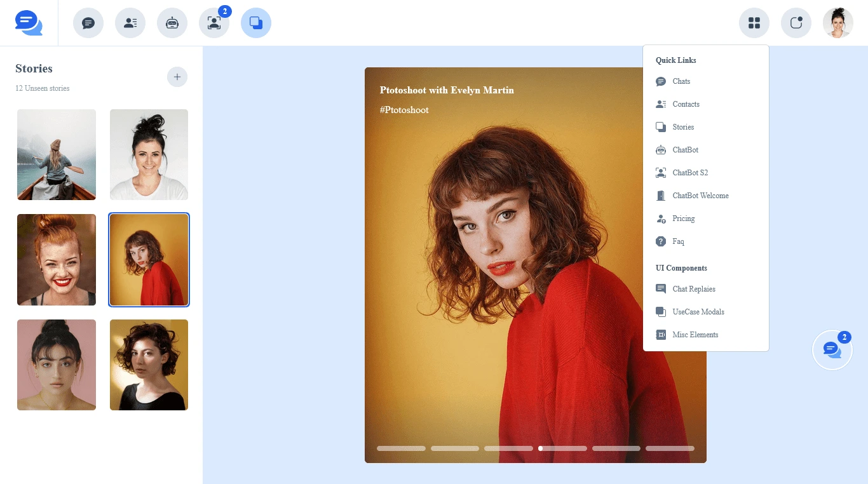Viewport: 868px width, 484px height.
Task: Open the pink background portrait story
Action: pos(57,365)
